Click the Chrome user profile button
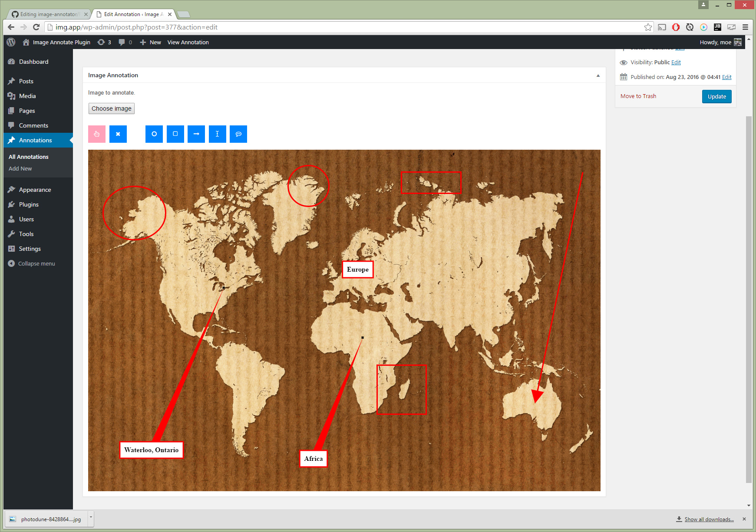 click(703, 5)
